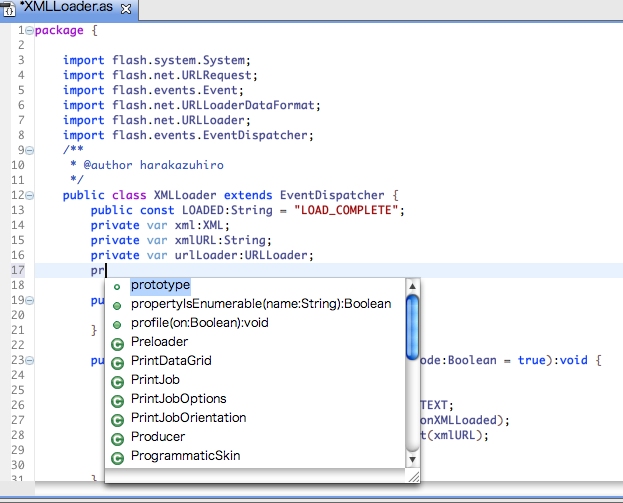
Task: Click the @author harakazuhiro comment
Action: point(153,165)
